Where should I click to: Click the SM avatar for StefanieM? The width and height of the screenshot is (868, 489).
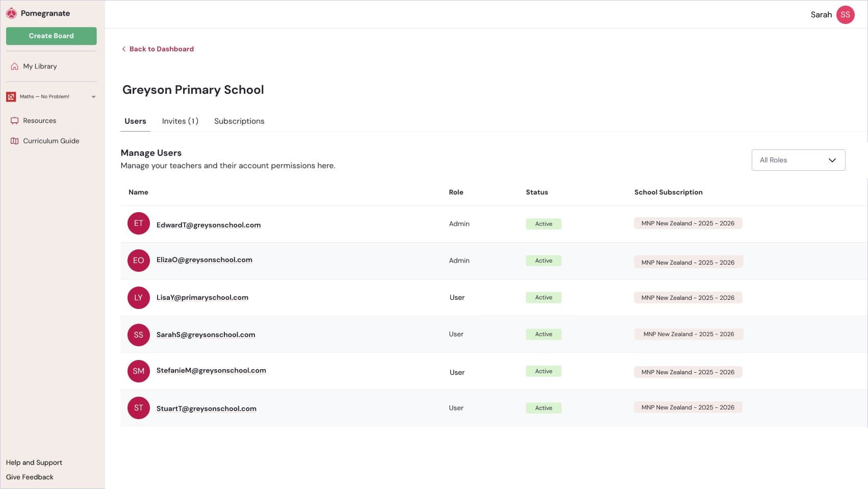tap(138, 371)
